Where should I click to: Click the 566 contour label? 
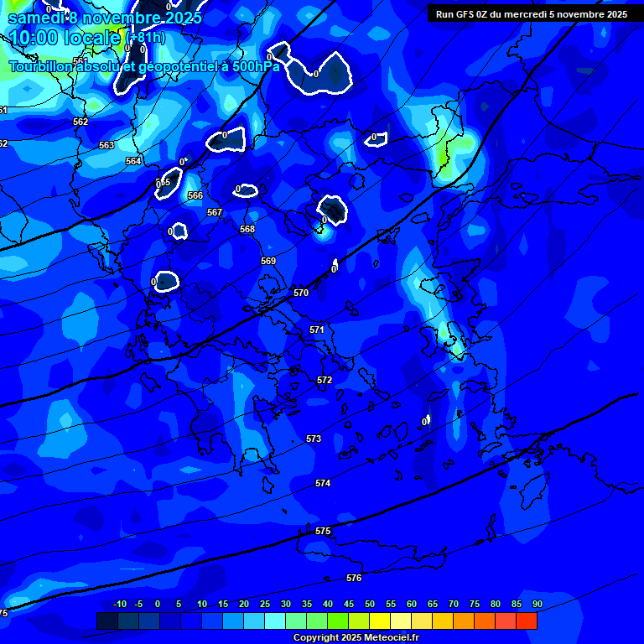(195, 195)
